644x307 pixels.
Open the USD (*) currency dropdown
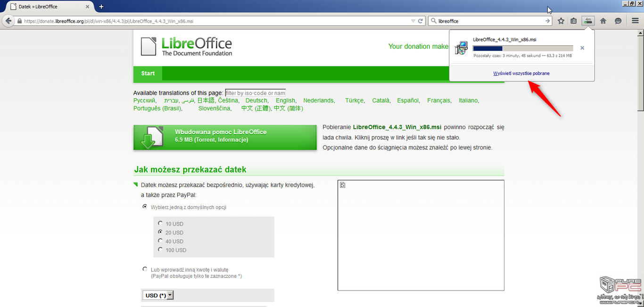pos(158,295)
